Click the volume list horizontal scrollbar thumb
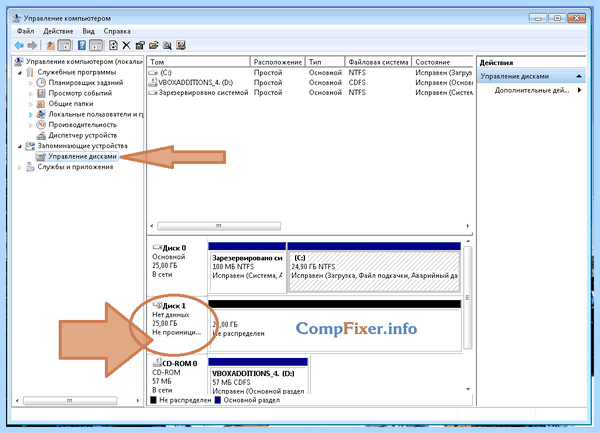The height and width of the screenshot is (433, 600). 219,226
